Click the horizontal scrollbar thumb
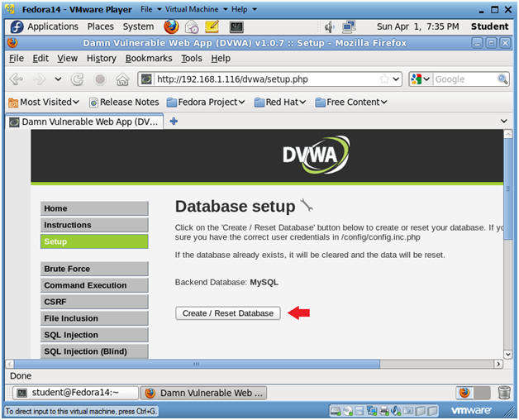519x420 pixels. [x=197, y=364]
